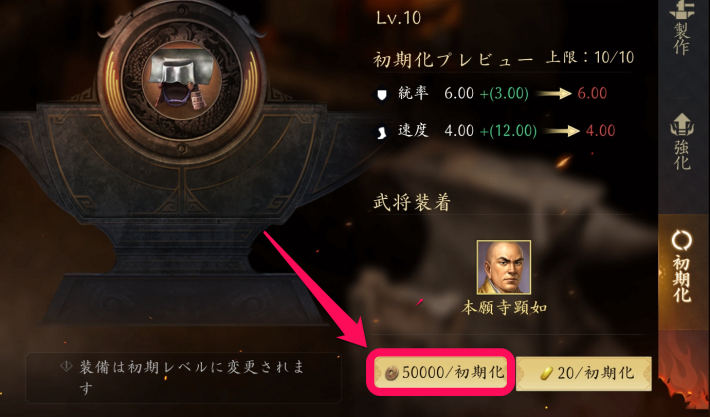Choose the 20/初期化 gold button
Image resolution: width=710 pixels, height=417 pixels.
(584, 374)
